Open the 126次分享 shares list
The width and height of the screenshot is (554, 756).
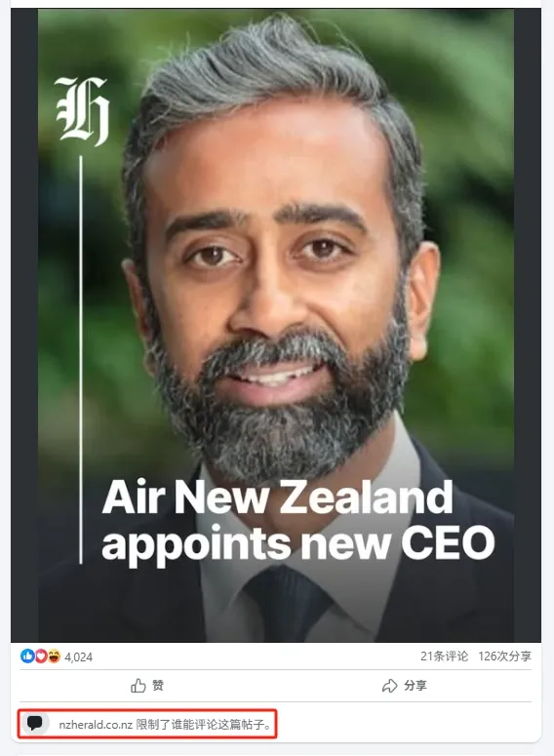505,656
